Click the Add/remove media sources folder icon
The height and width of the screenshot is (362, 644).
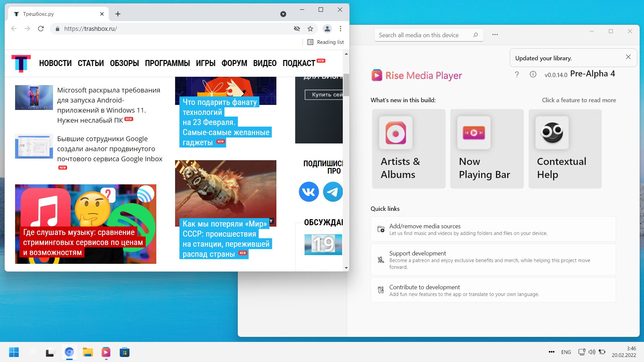tap(381, 229)
